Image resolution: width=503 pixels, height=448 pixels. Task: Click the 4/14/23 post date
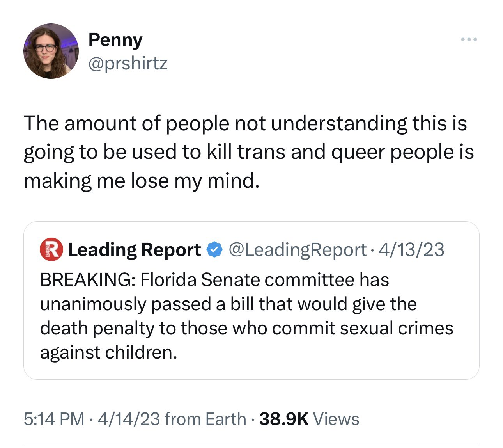129,419
